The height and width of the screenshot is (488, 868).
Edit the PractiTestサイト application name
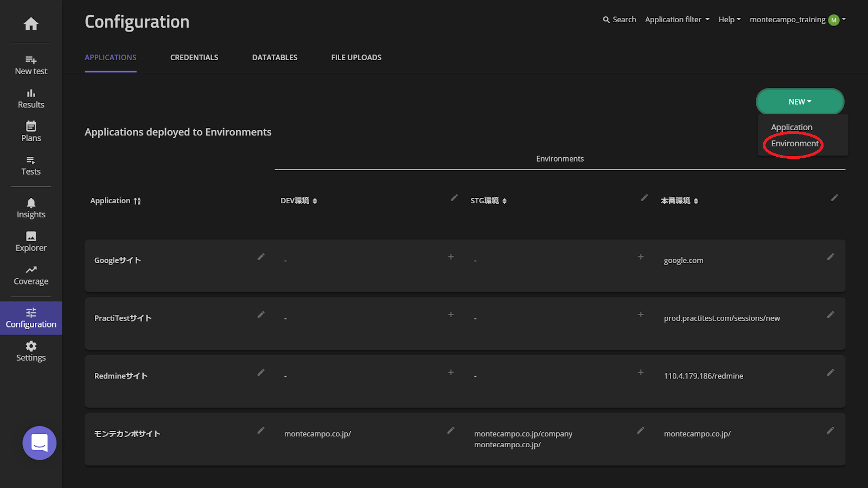tap(261, 314)
